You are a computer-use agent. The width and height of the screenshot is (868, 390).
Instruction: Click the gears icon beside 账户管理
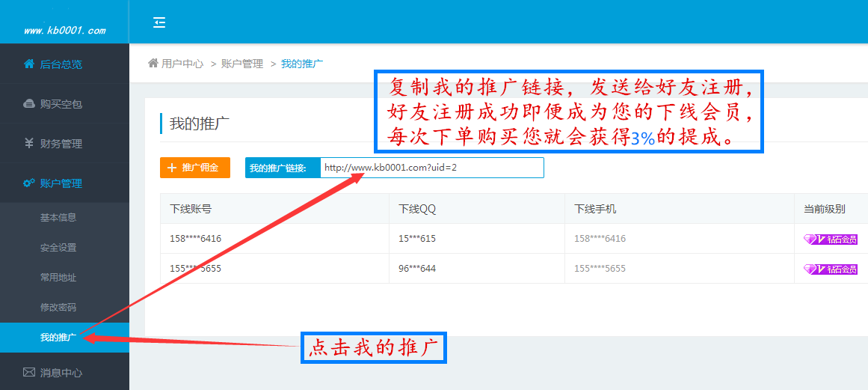tap(28, 183)
